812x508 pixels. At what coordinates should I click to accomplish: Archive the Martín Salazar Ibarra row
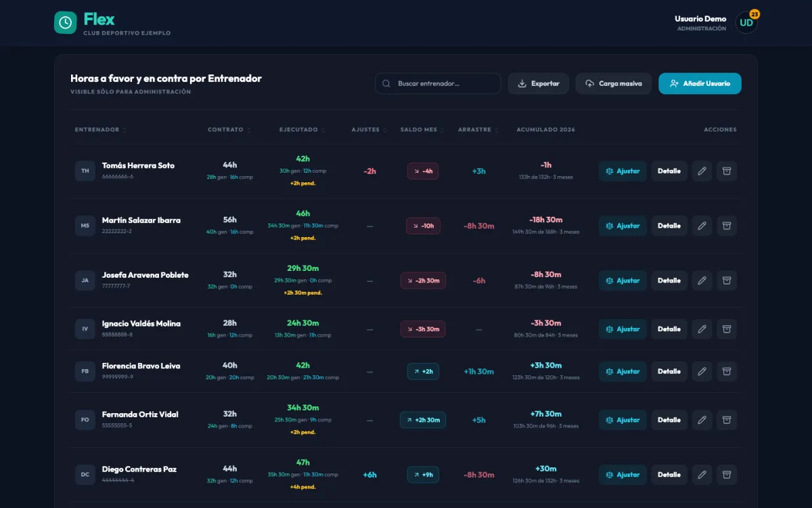click(x=727, y=226)
